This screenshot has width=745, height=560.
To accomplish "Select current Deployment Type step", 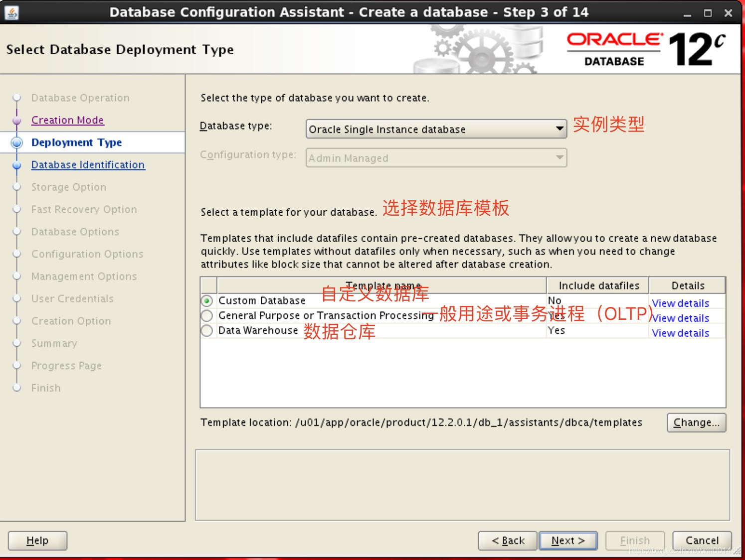I will pos(76,142).
